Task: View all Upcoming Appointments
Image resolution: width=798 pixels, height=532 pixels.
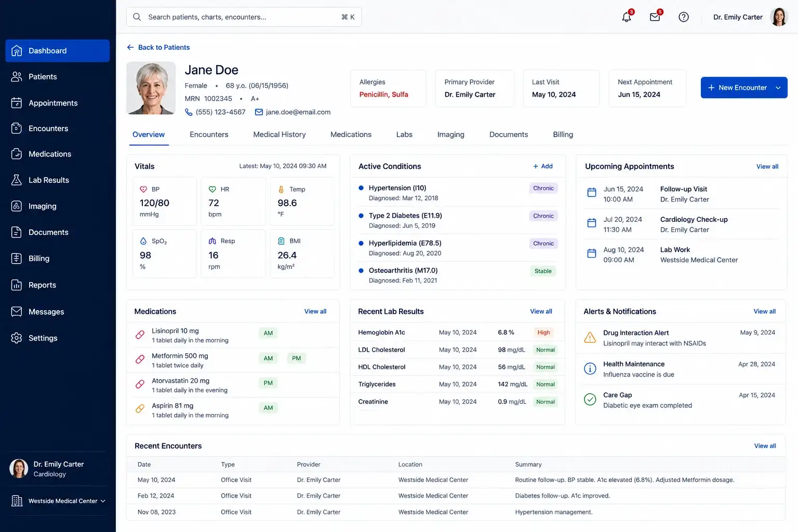Action: (x=767, y=167)
